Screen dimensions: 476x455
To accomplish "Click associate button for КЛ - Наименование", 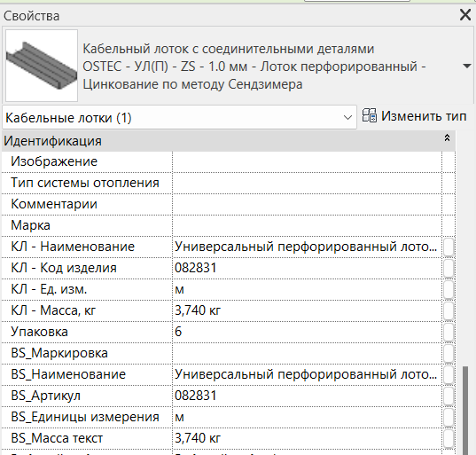I will tap(449, 247).
